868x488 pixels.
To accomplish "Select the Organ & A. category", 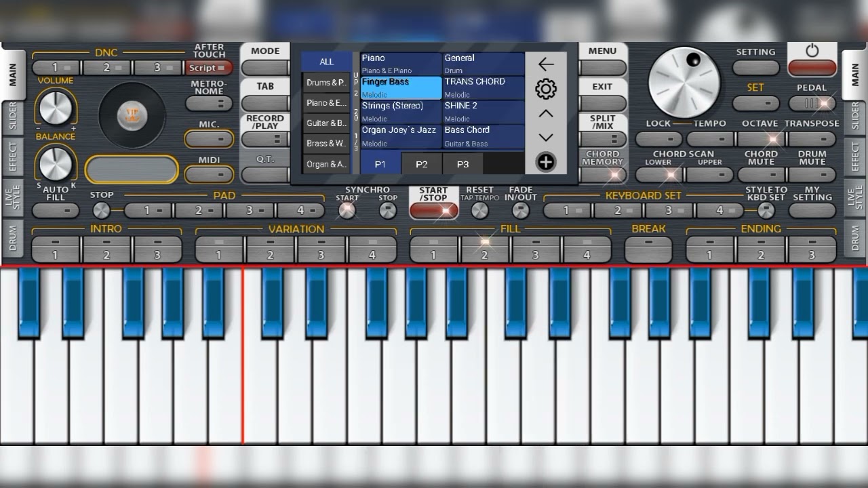I will [x=327, y=164].
